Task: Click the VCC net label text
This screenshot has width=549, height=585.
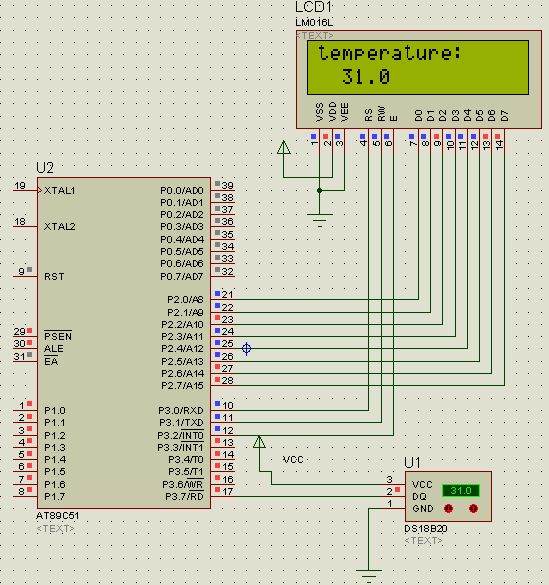Action: (293, 459)
